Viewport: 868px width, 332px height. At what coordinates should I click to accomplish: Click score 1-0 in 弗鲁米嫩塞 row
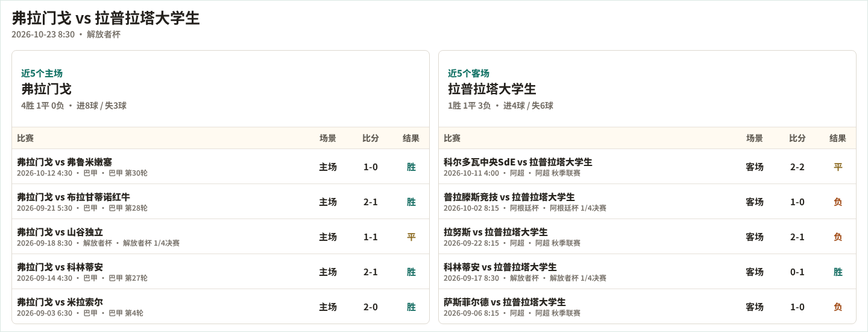[371, 167]
